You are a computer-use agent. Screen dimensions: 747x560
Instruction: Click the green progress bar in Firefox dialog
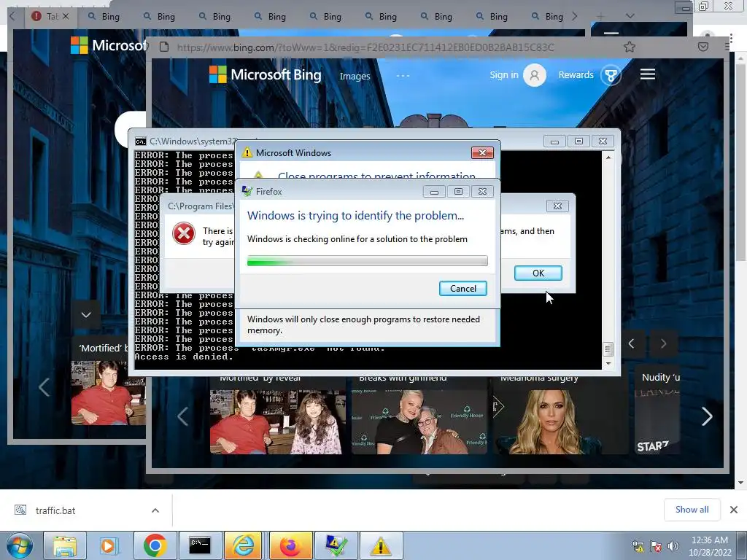368,260
